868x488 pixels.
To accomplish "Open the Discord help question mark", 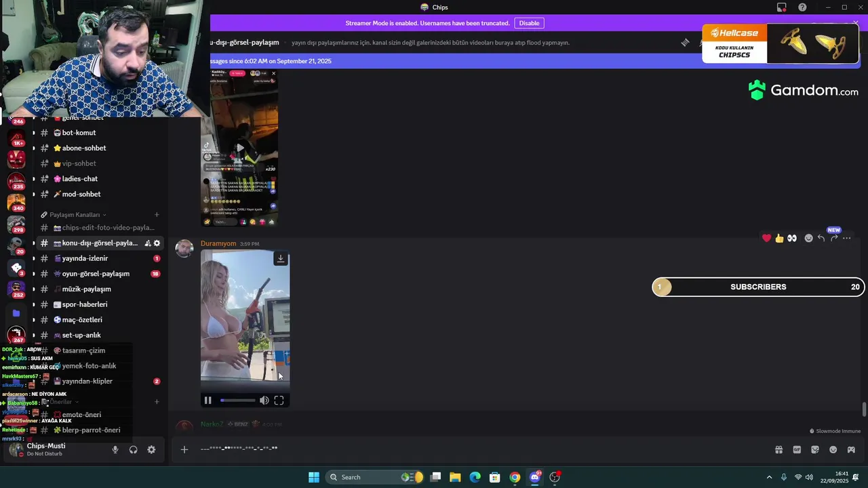I will point(802,7).
